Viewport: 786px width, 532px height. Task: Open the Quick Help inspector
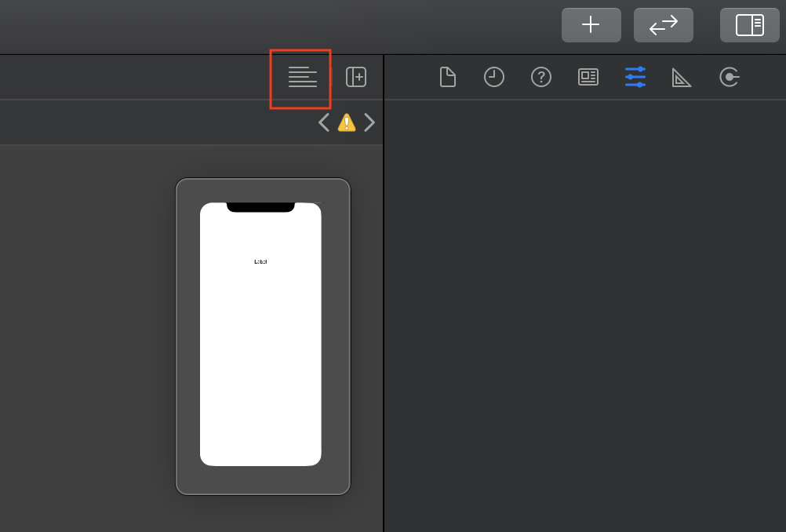[541, 77]
